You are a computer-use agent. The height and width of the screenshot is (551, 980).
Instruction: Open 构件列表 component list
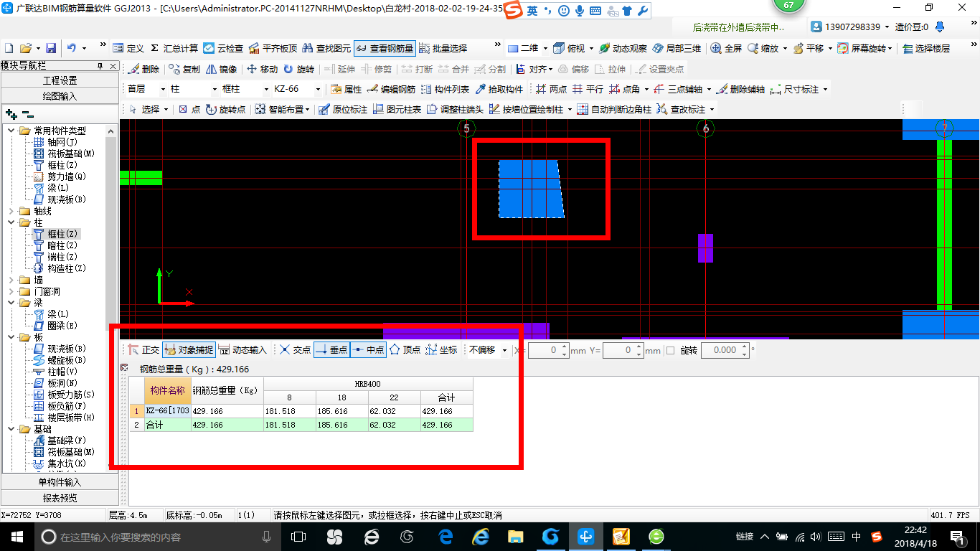coord(445,90)
